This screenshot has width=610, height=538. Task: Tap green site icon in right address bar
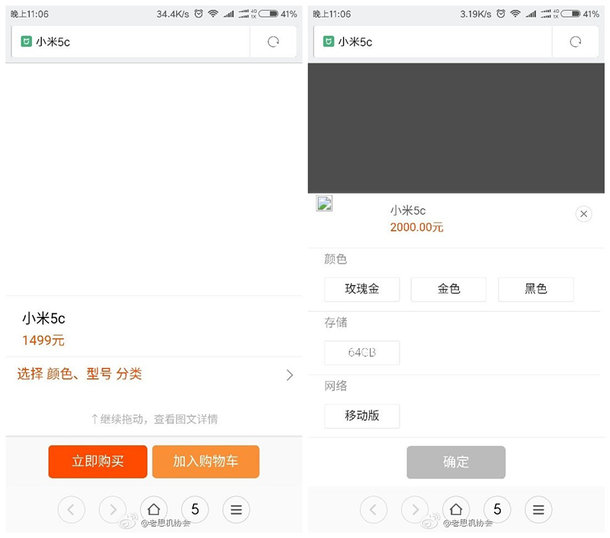[328, 41]
